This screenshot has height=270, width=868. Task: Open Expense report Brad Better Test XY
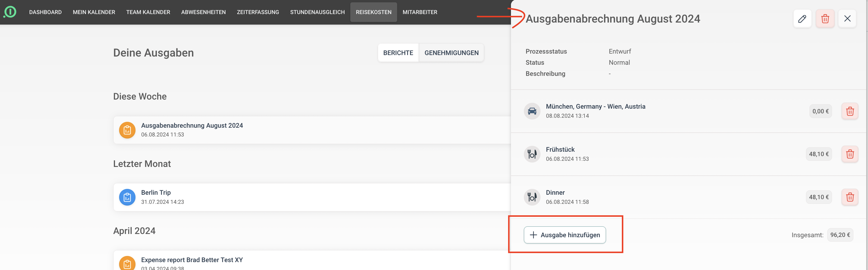[192, 260]
